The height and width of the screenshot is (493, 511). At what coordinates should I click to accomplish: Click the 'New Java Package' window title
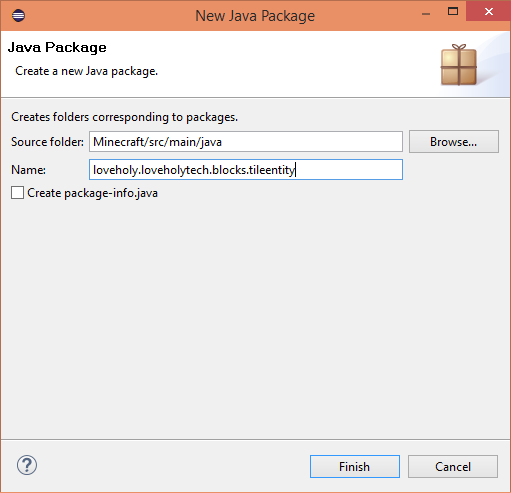(x=255, y=16)
